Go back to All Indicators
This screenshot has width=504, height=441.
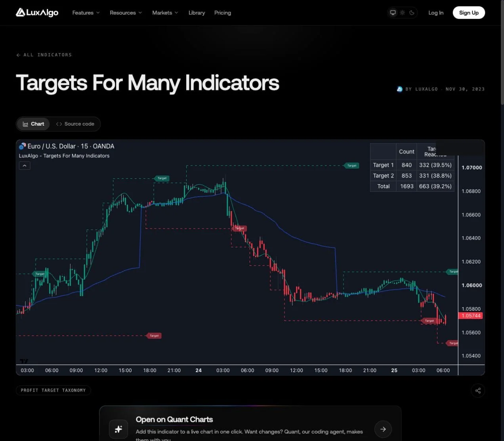point(44,55)
